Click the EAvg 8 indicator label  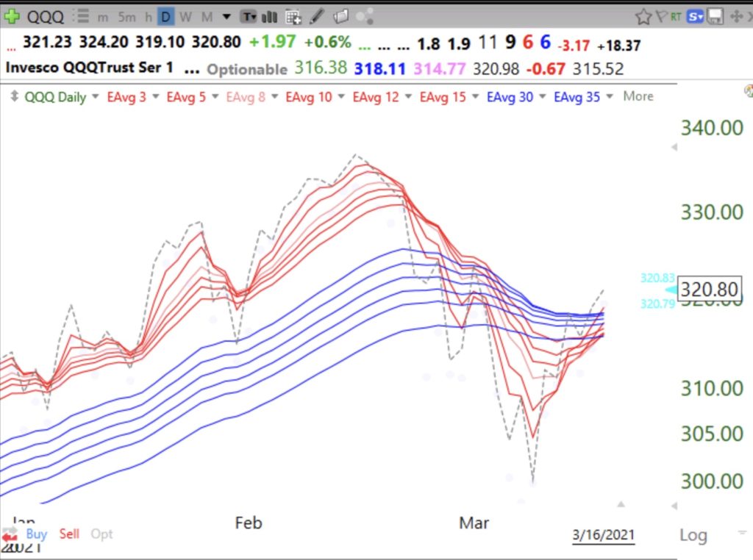tap(246, 97)
